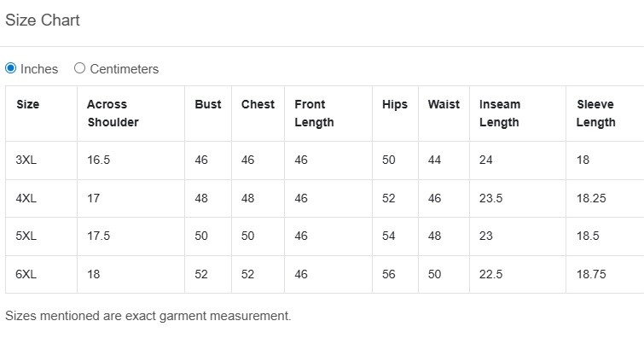Select the 6XL size row label

(x=26, y=274)
